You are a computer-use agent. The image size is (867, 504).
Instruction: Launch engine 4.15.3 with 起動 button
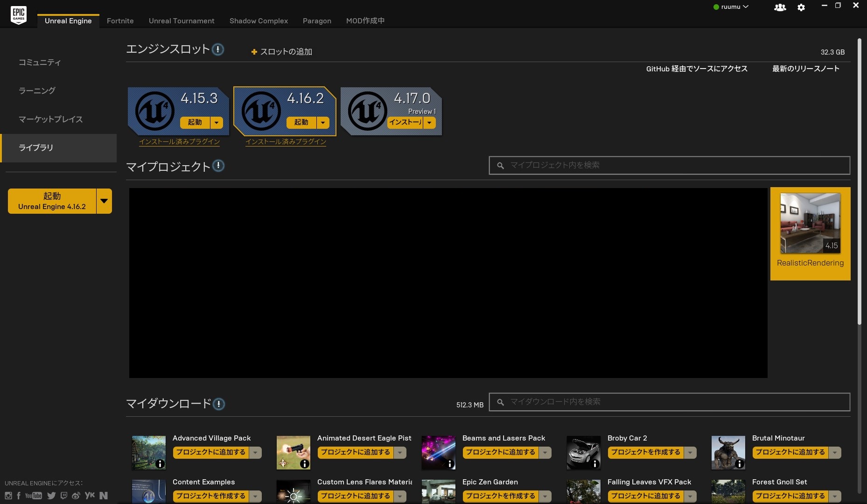pos(195,123)
